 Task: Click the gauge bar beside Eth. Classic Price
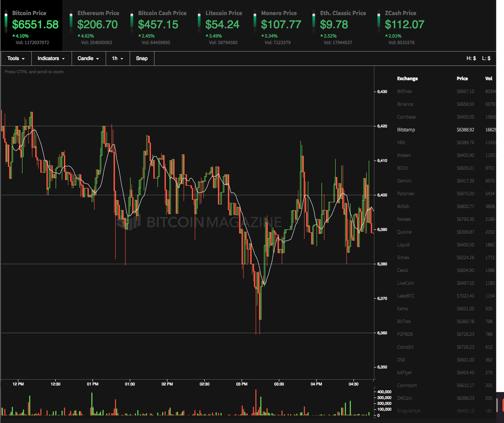[315, 22]
